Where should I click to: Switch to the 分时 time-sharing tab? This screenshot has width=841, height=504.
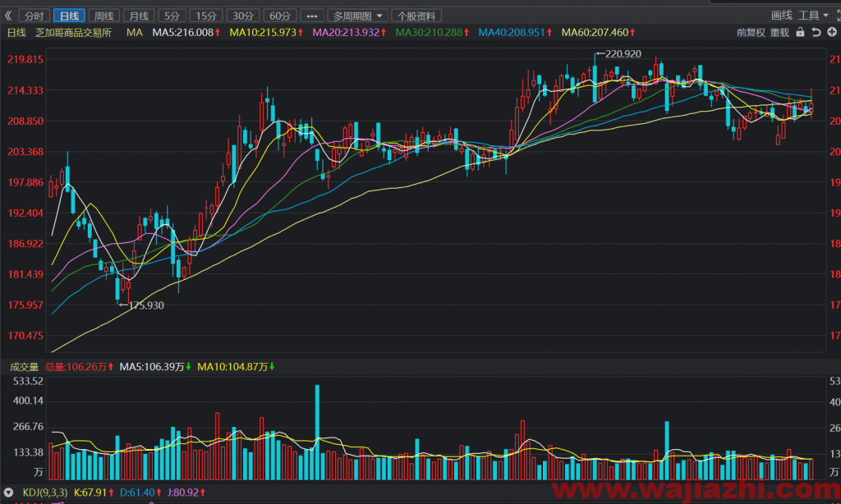point(34,16)
